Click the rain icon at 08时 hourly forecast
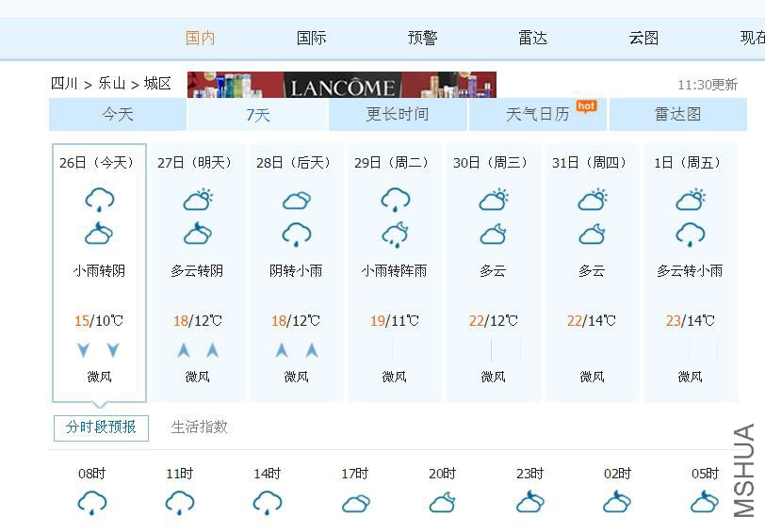 (x=92, y=503)
